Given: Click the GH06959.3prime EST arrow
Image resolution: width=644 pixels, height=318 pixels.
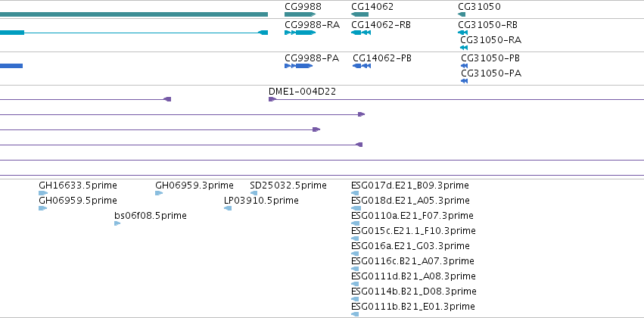Looking at the screenshot, I should [159, 193].
